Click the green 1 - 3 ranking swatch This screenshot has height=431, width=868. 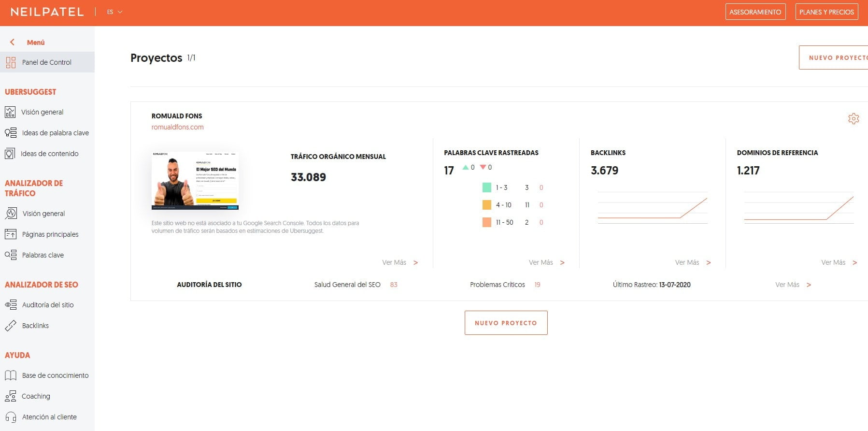click(487, 187)
